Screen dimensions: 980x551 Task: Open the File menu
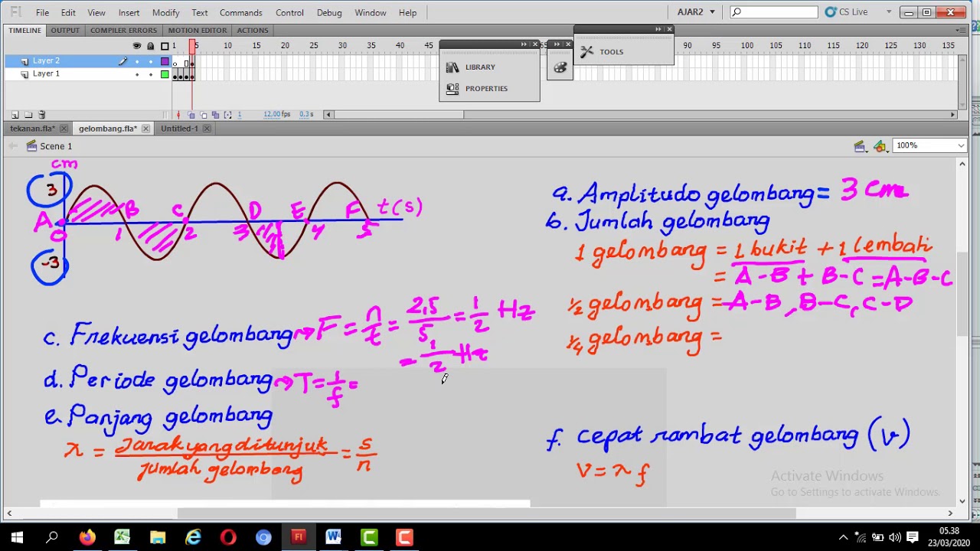tap(42, 12)
